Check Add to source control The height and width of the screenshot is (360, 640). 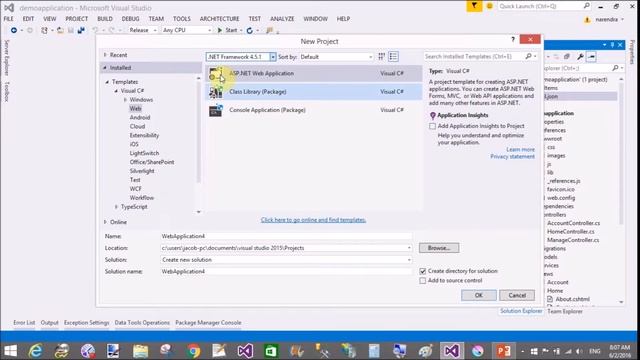[423, 281]
